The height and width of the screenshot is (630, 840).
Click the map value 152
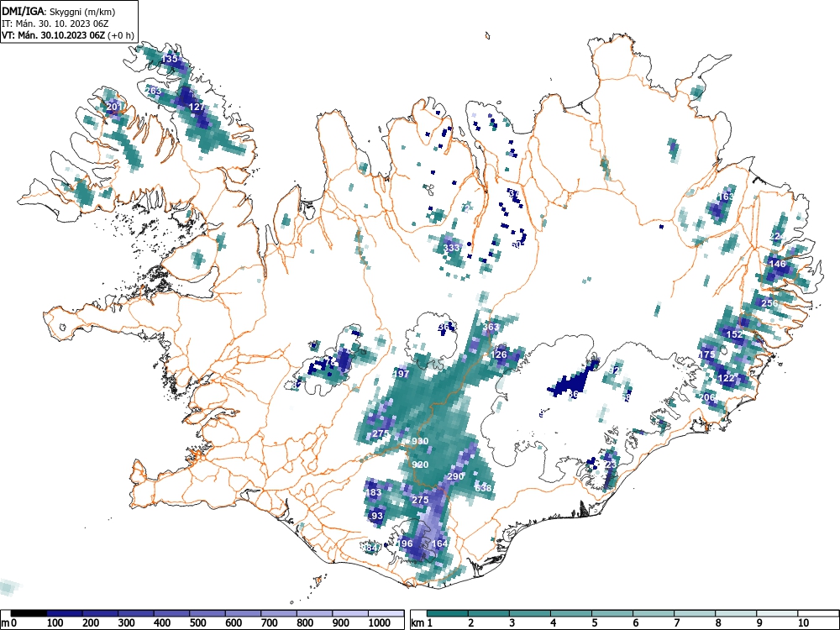(x=734, y=334)
